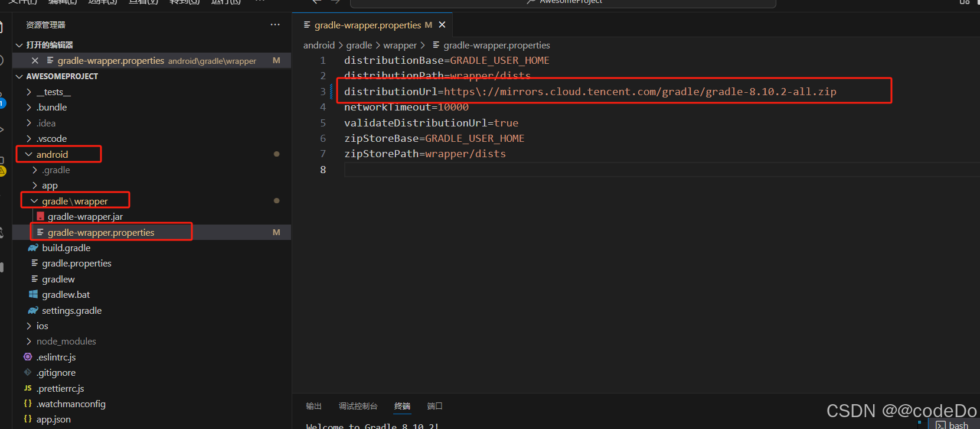Expand the .vscode folder
Screen dimensions: 980x429
point(29,139)
